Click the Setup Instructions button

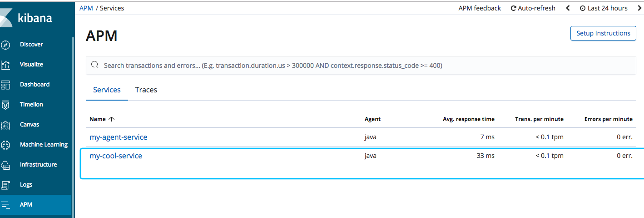coord(603,33)
